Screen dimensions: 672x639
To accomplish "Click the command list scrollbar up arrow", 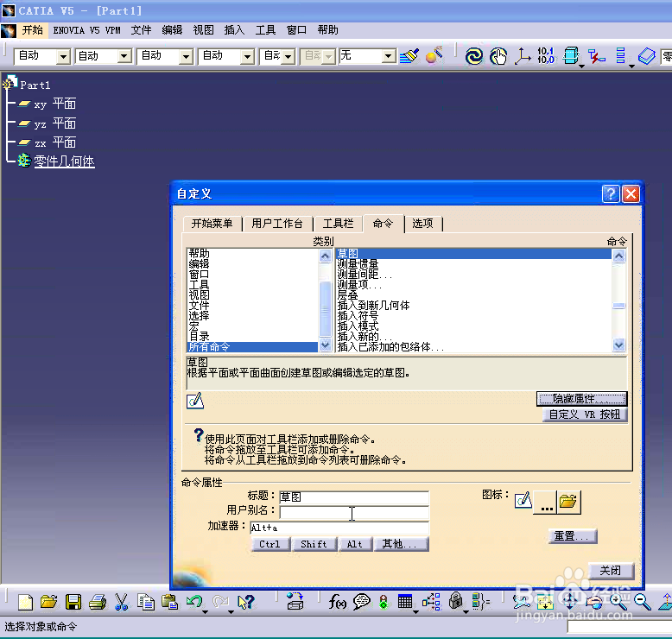I will pos(618,256).
